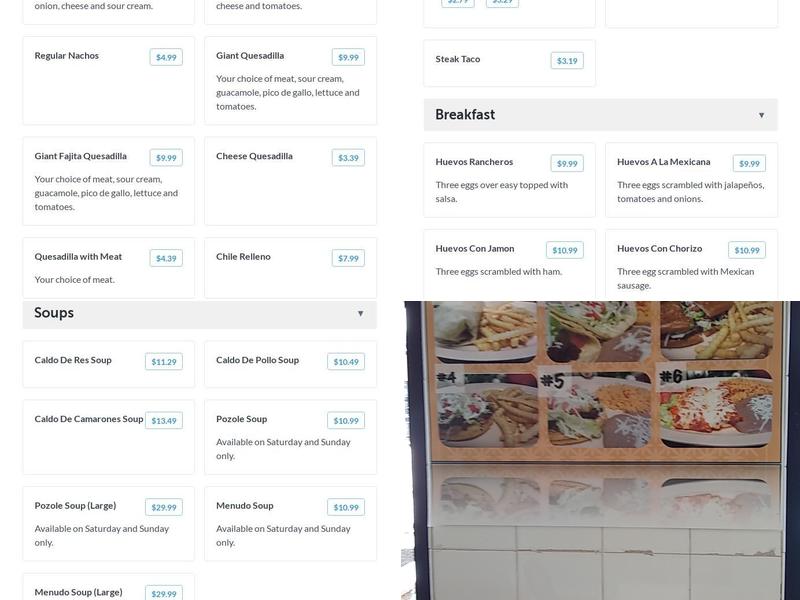Viewport: 800px width, 600px height.
Task: Collapse the Breakfast section arrow
Action: coord(761,115)
